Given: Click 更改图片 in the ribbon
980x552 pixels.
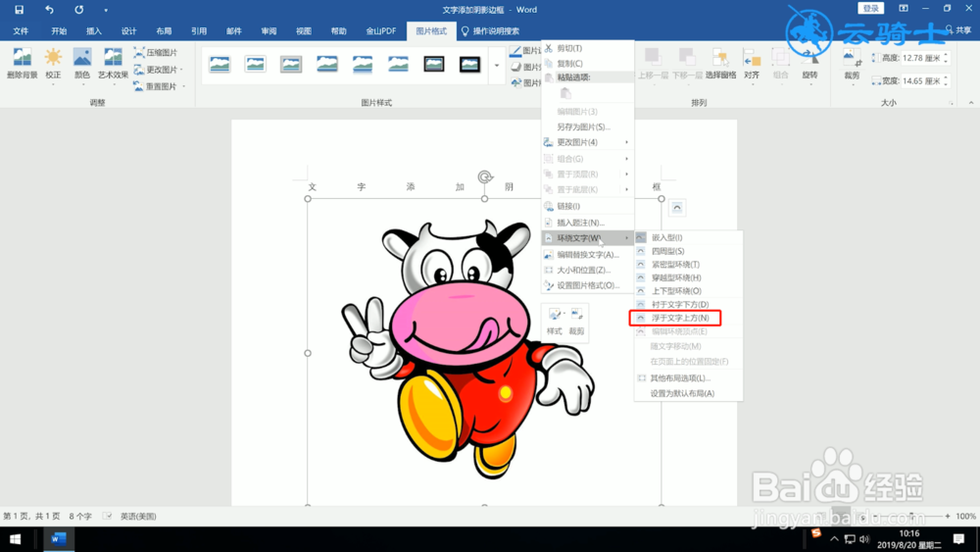Looking at the screenshot, I should 156,70.
